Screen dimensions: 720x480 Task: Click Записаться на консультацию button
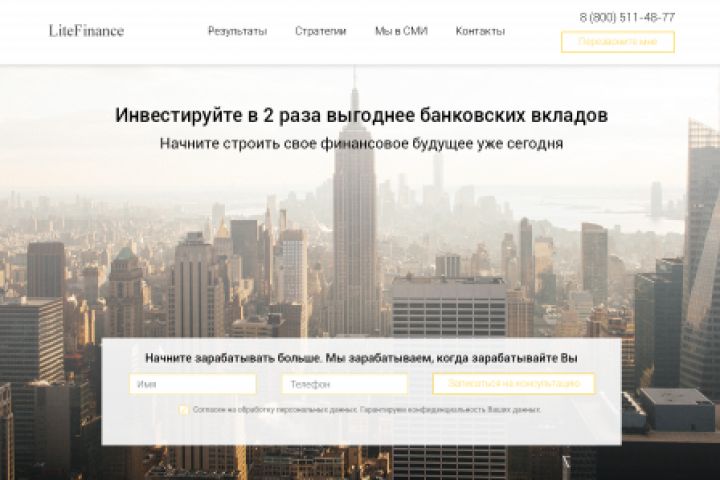click(x=513, y=384)
